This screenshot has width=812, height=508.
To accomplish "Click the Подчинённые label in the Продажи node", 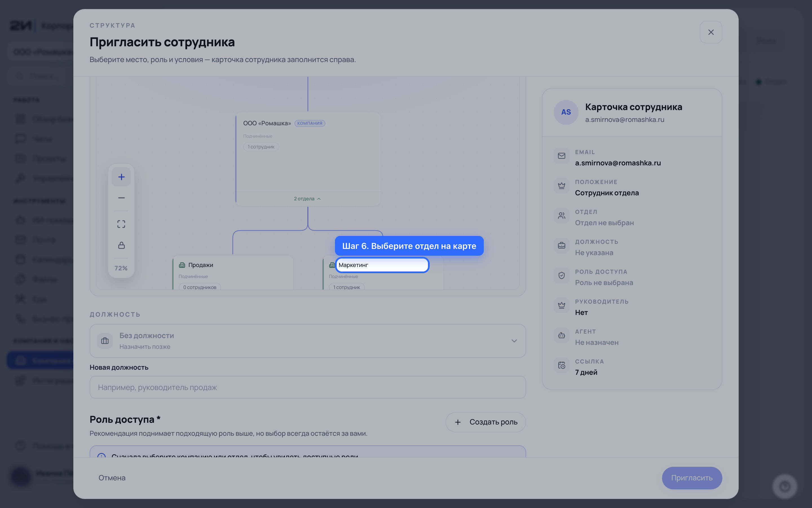I will tap(193, 277).
